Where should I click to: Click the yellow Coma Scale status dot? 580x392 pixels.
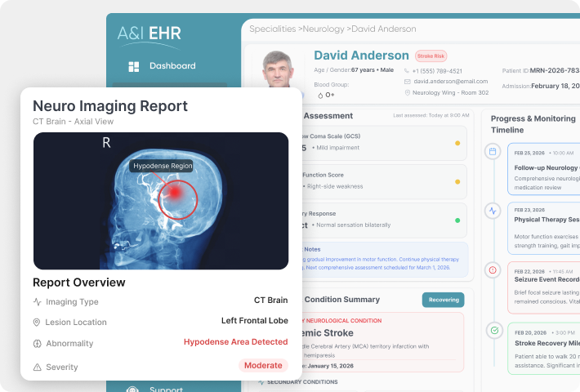coord(457,143)
